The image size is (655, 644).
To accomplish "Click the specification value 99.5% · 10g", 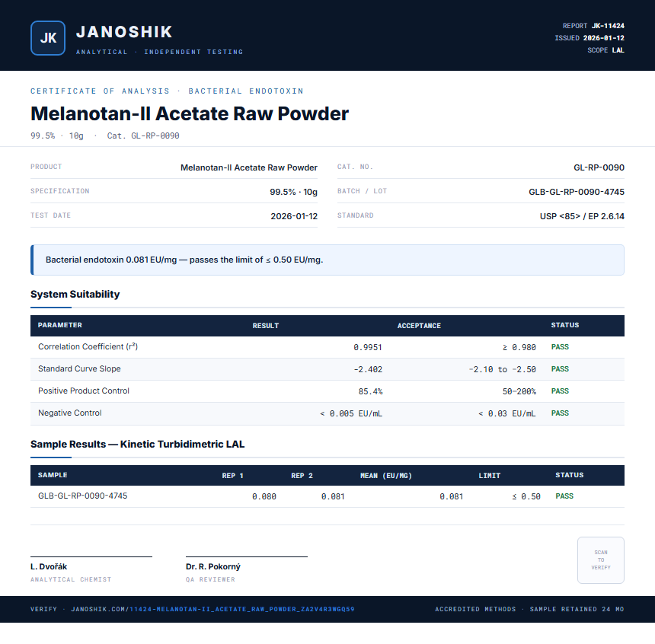I will (293, 192).
